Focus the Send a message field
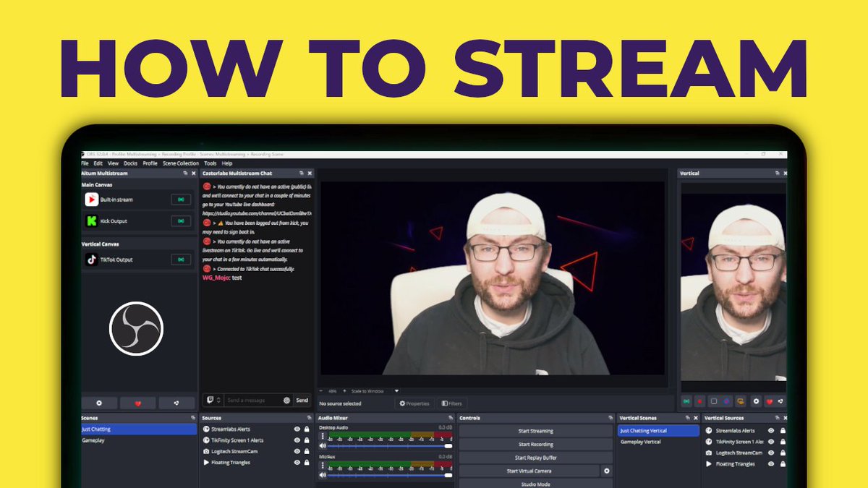The width and height of the screenshot is (868, 488). (254, 400)
